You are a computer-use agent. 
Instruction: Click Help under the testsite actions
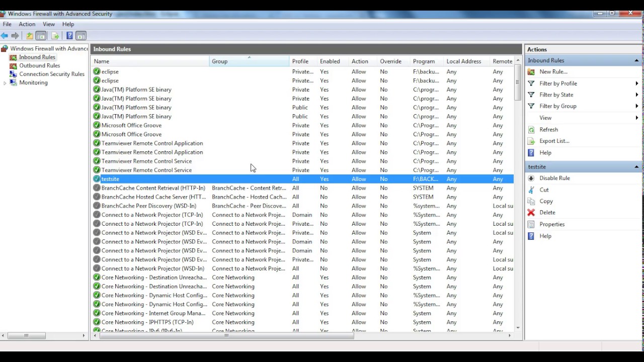[x=545, y=236]
